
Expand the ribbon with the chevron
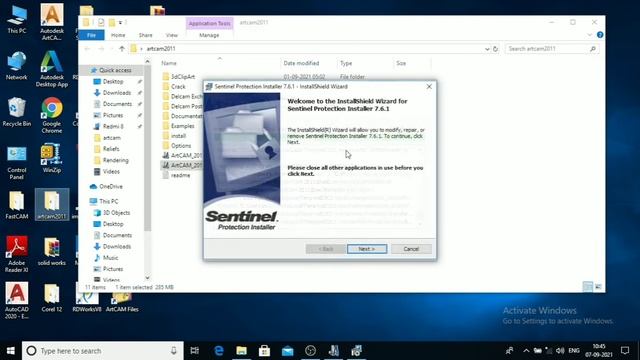click(x=589, y=35)
